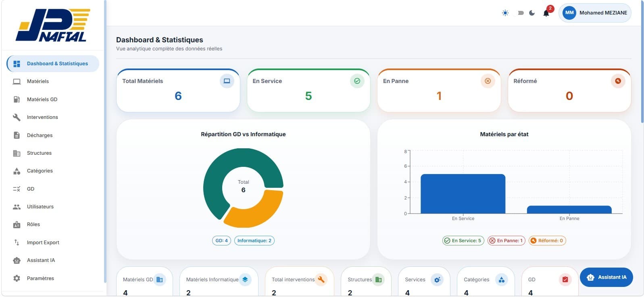Screen dimensions: 644x297
Task: Navigate to Interventions
Action: 53,117
